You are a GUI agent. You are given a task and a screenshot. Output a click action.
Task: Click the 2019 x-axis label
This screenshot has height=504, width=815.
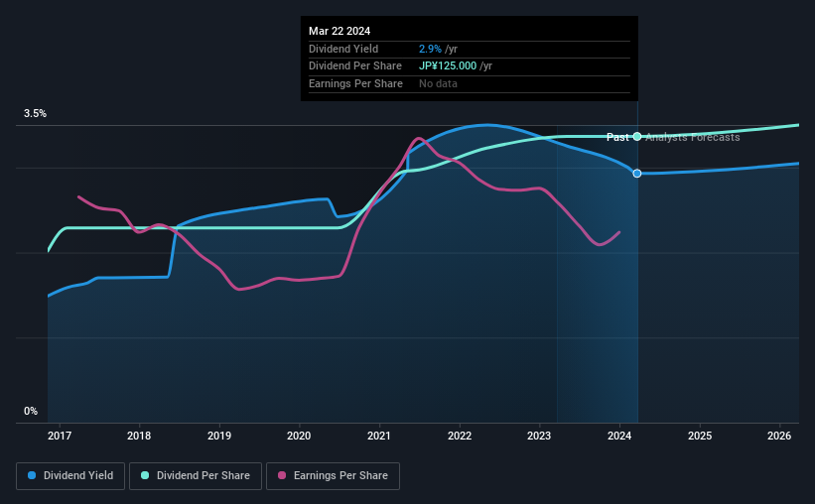coord(219,436)
